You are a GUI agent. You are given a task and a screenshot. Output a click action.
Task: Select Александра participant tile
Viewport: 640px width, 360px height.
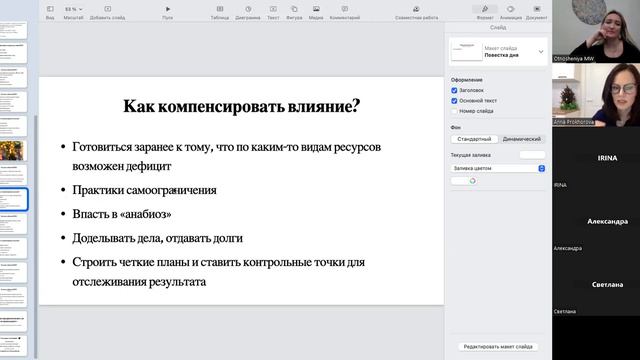point(596,221)
